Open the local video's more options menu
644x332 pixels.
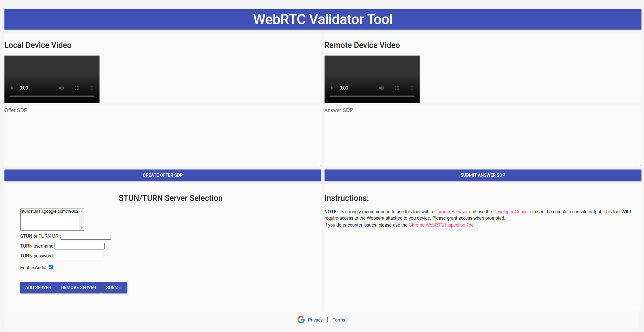click(92, 88)
